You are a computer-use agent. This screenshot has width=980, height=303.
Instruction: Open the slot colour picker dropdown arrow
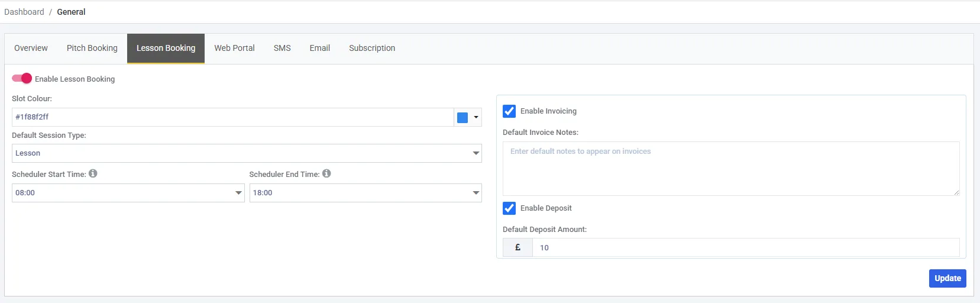[476, 117]
